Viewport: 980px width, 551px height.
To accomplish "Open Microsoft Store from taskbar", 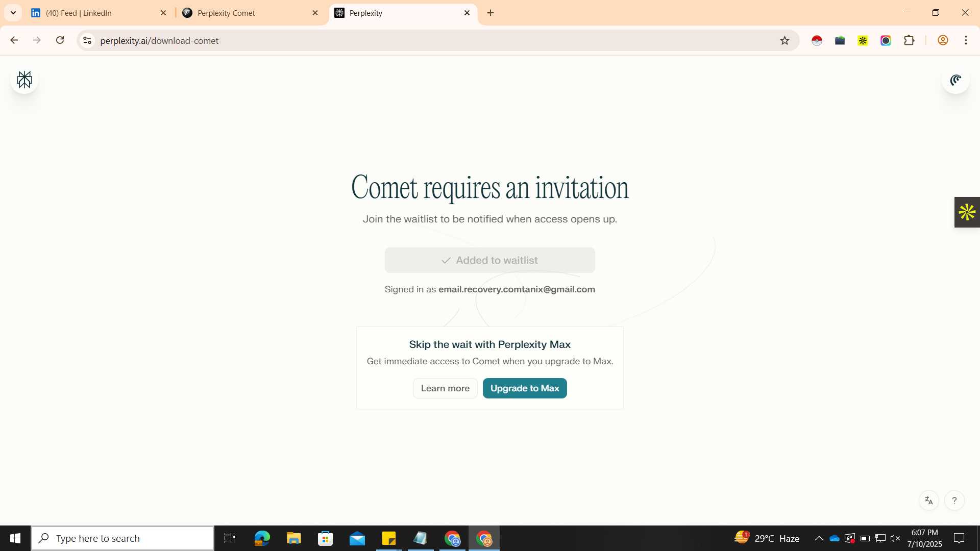I will [x=325, y=538].
